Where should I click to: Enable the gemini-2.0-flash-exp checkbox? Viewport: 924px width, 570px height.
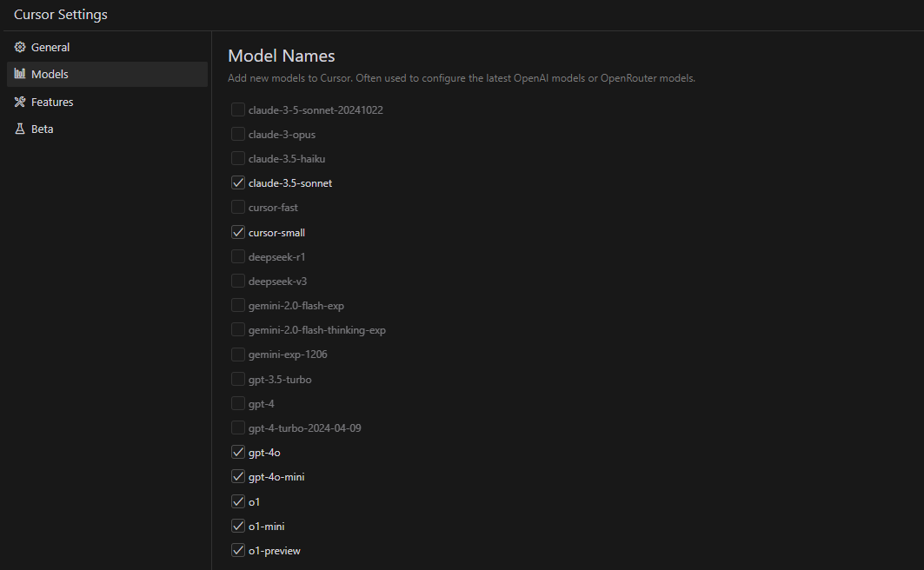pos(238,306)
